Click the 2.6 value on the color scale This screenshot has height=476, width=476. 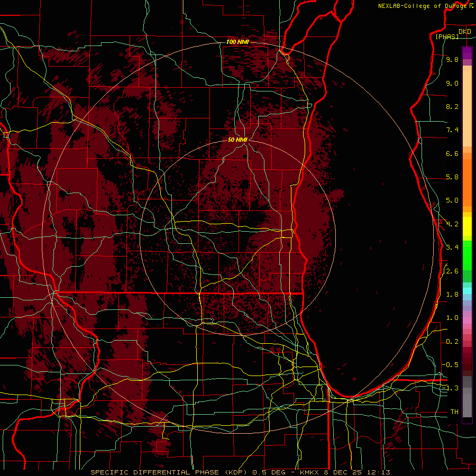tap(452, 271)
